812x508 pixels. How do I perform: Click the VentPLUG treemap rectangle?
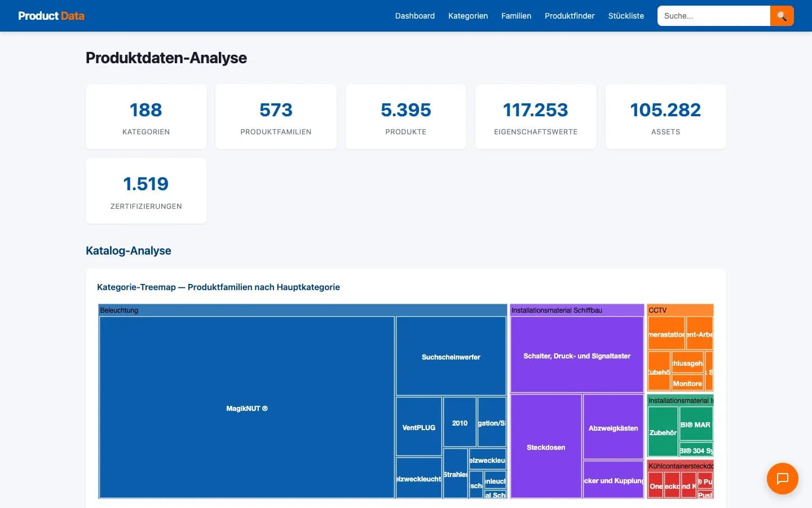[418, 427]
